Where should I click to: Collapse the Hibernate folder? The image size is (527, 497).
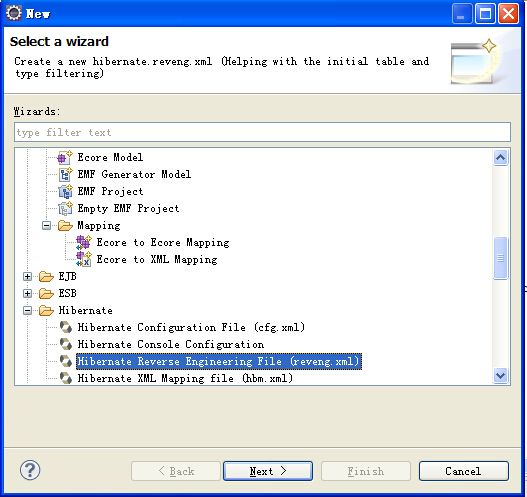[x=28, y=310]
